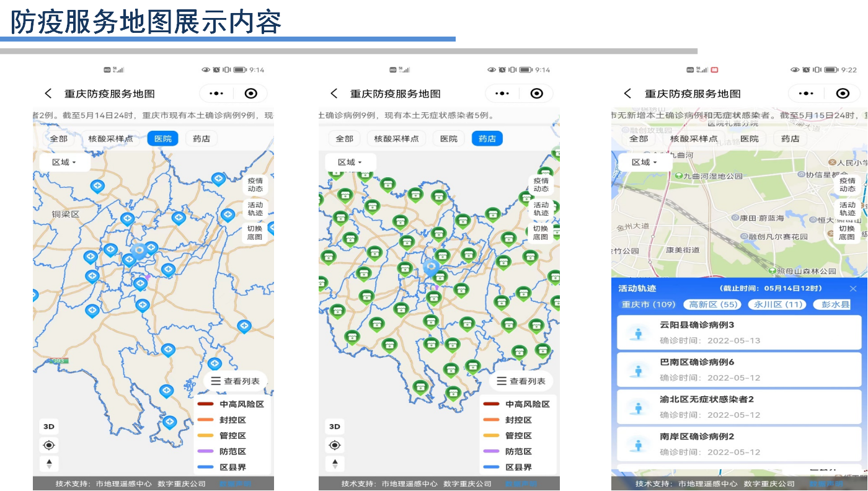Tap circular target icon on middle phone header

point(537,94)
